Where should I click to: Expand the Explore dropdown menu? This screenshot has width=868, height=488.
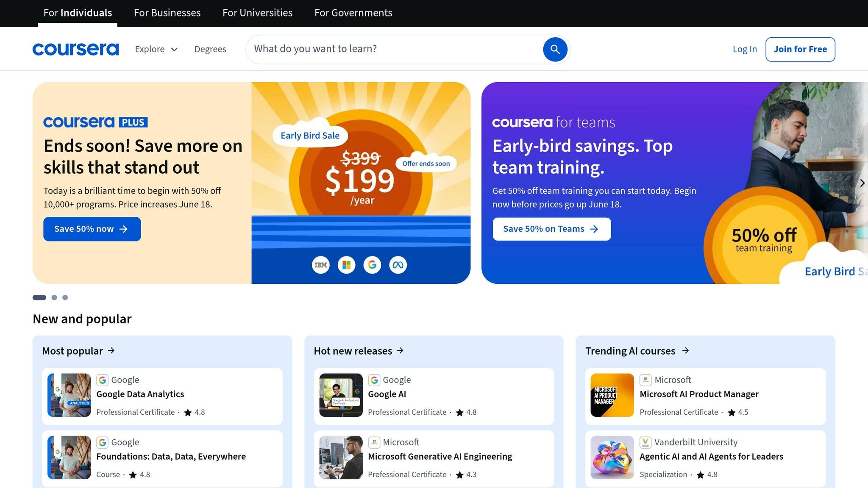156,49
